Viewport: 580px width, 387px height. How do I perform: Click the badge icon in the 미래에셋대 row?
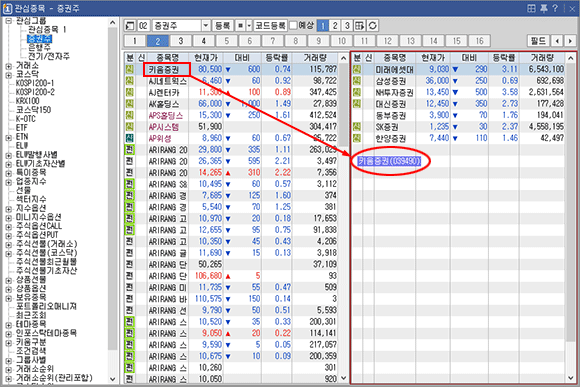click(x=357, y=69)
